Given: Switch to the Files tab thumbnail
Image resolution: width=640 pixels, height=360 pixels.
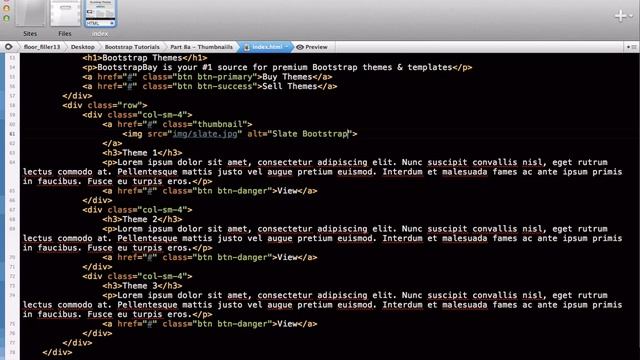Looking at the screenshot, I should click(x=65, y=13).
